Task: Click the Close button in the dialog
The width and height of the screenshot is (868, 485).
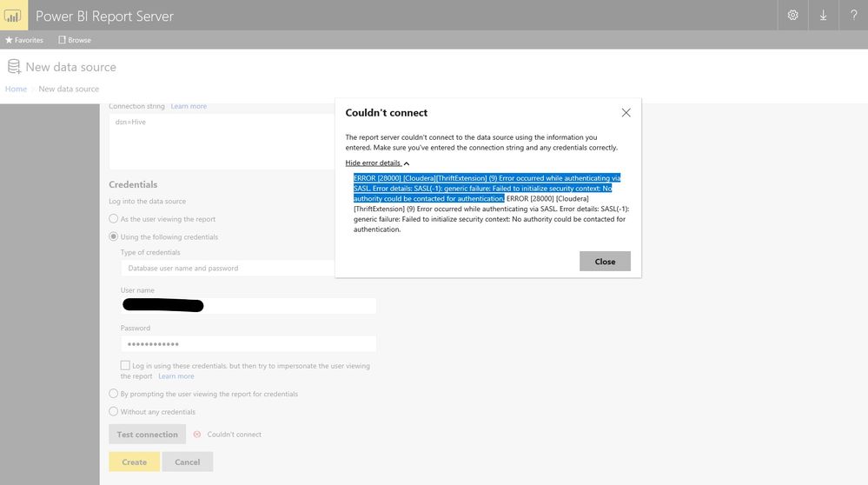Action: (605, 262)
